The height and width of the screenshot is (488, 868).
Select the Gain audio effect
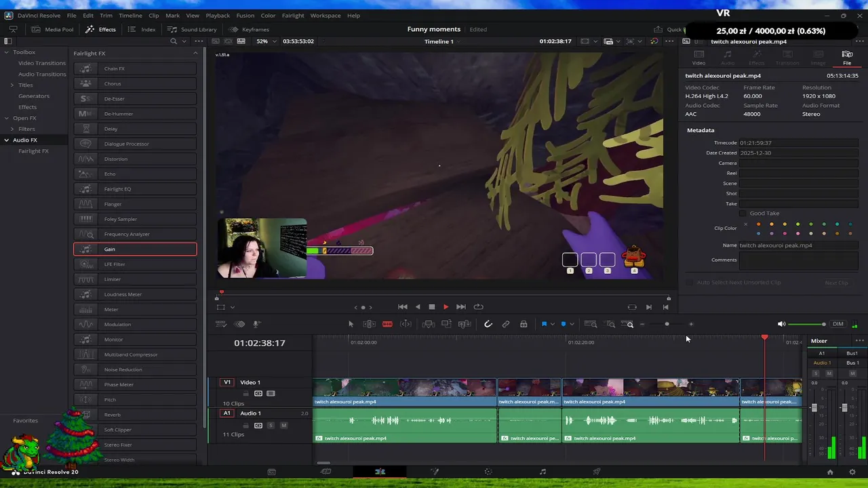135,249
